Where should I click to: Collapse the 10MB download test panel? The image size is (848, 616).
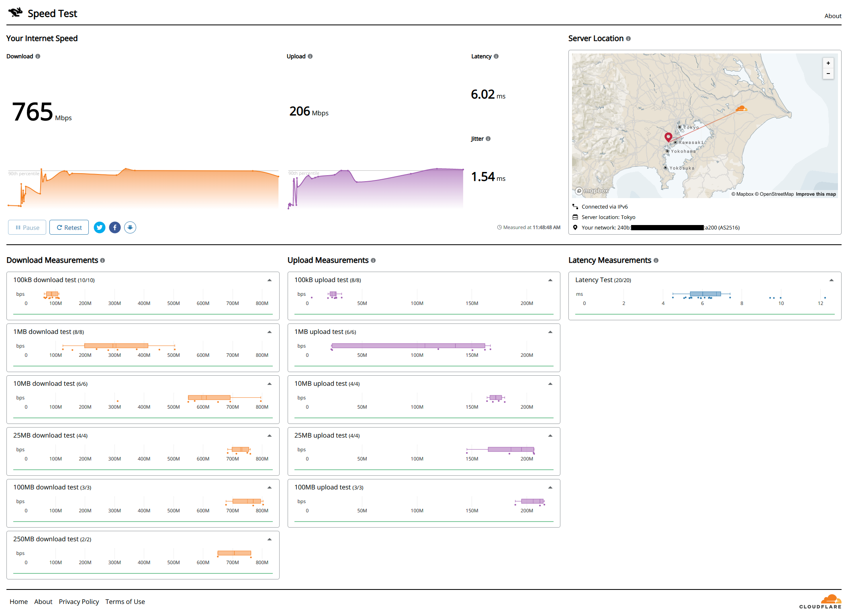(270, 384)
